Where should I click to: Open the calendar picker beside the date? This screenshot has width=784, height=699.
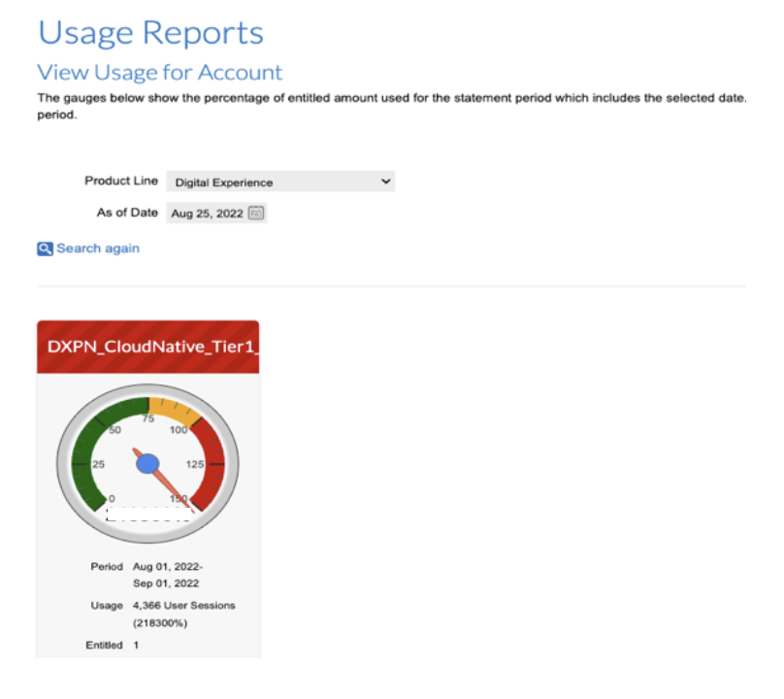pos(254,213)
